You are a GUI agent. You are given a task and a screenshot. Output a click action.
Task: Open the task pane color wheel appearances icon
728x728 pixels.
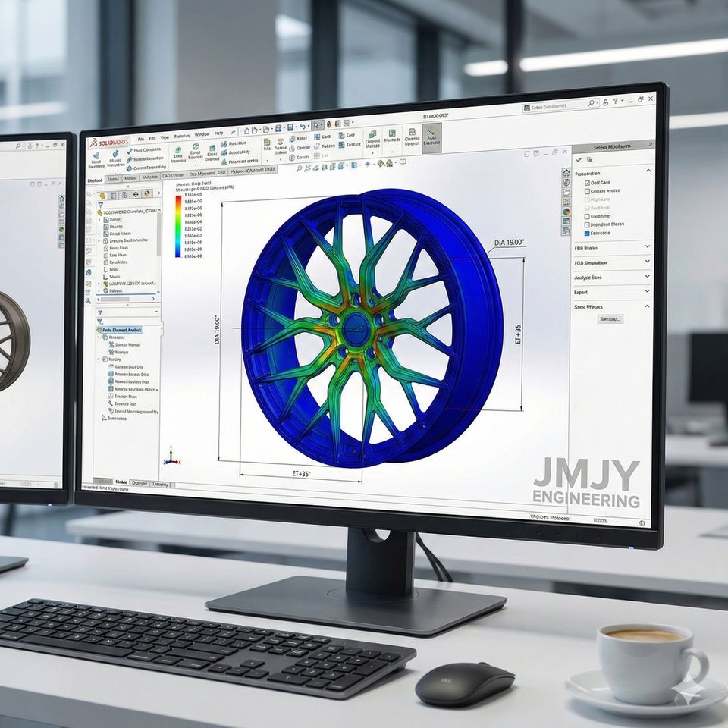[x=566, y=212]
